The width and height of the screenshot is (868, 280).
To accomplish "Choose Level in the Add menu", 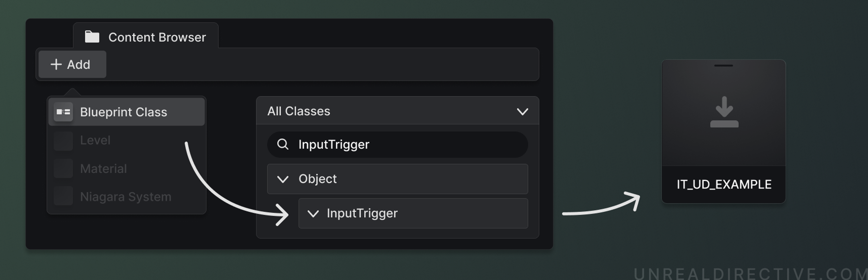I will click(96, 140).
